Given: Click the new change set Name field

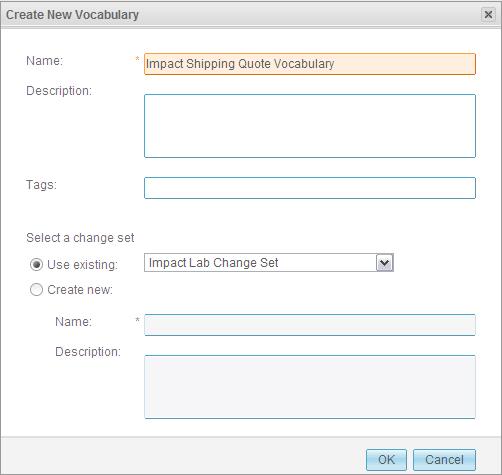Looking at the screenshot, I should pos(310,325).
